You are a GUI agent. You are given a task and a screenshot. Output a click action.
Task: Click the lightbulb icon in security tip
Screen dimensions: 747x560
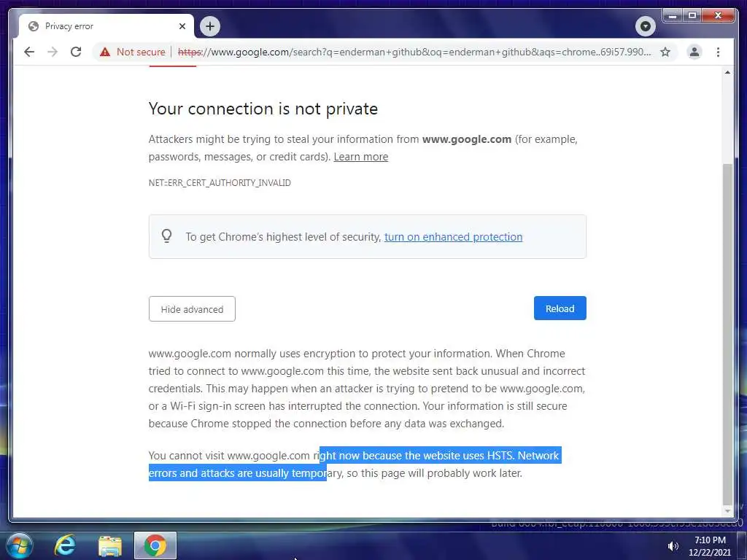coord(166,236)
